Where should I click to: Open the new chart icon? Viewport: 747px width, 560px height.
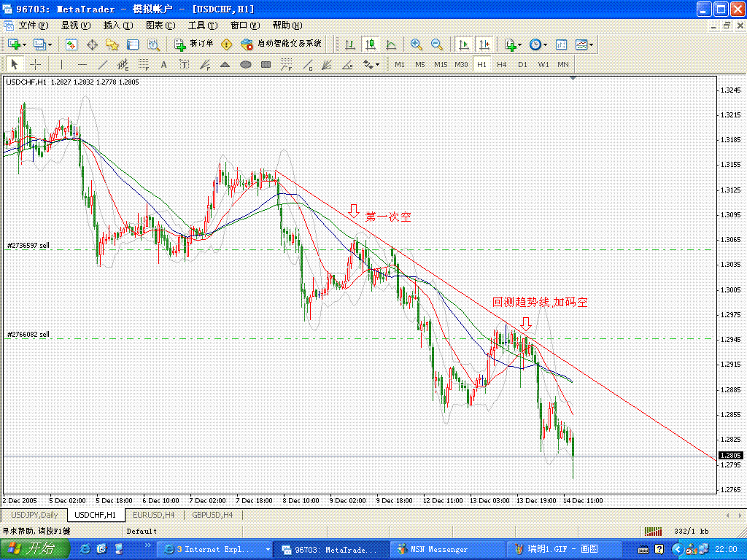(x=14, y=44)
